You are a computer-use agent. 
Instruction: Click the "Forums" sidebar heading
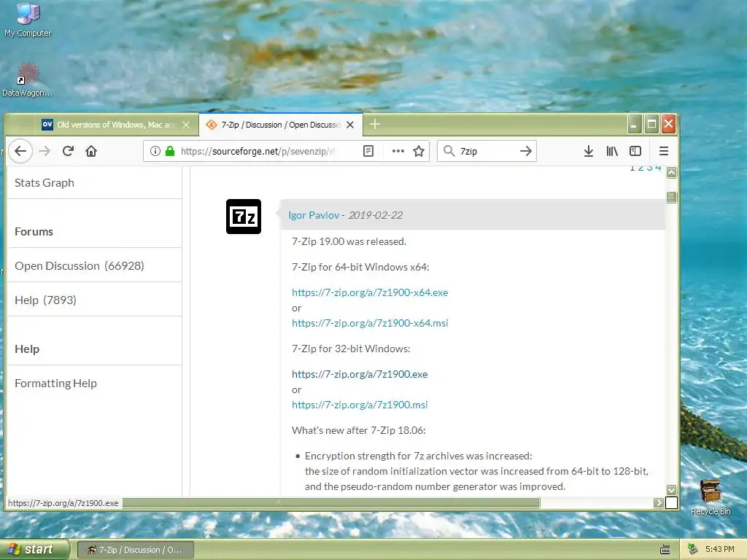pos(34,231)
